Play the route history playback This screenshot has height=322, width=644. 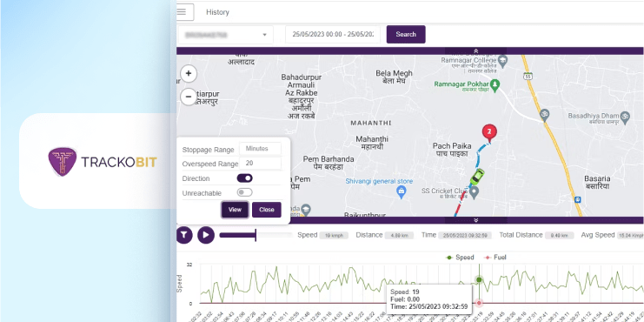pyautogui.click(x=206, y=235)
